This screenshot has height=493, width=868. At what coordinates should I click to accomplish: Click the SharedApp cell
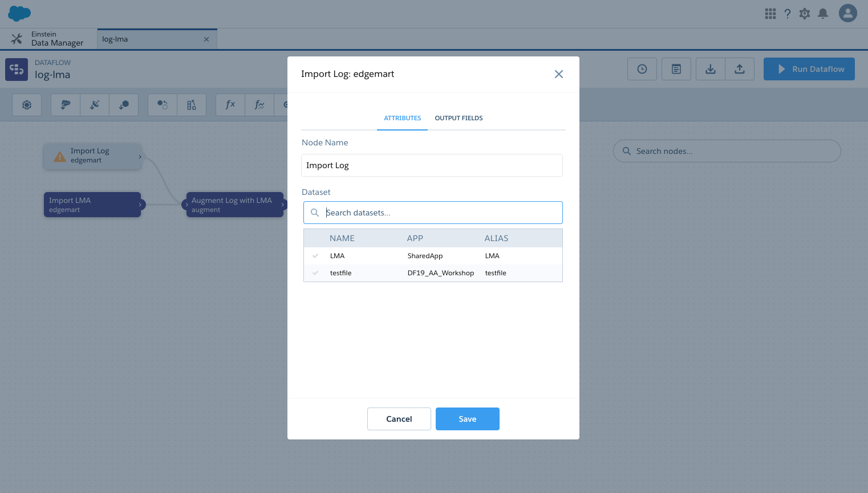point(425,256)
